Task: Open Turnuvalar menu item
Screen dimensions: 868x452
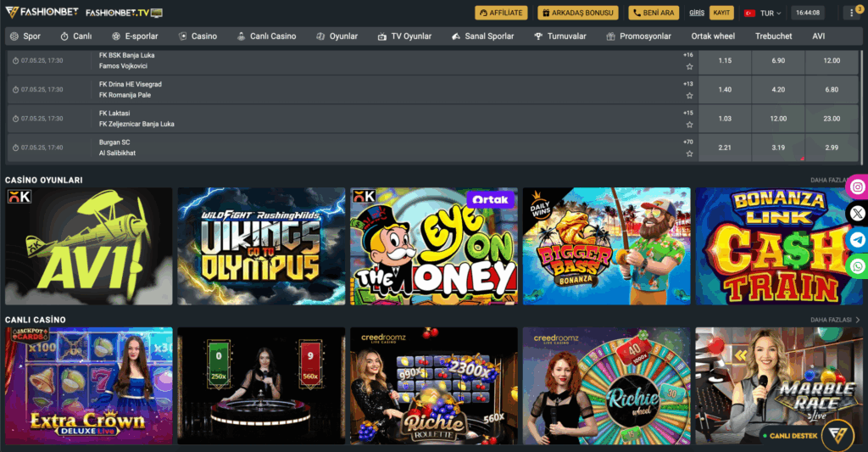Action: (x=560, y=36)
